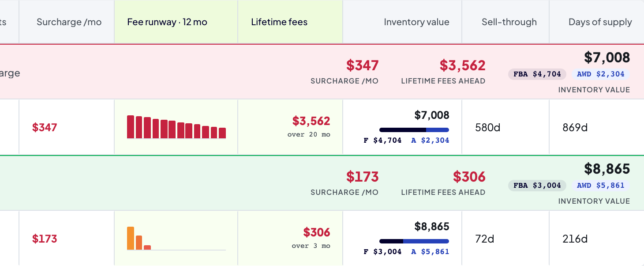Click the $8,865 value in inventory cell
Viewport: 644px width, 266px height.
432,227
